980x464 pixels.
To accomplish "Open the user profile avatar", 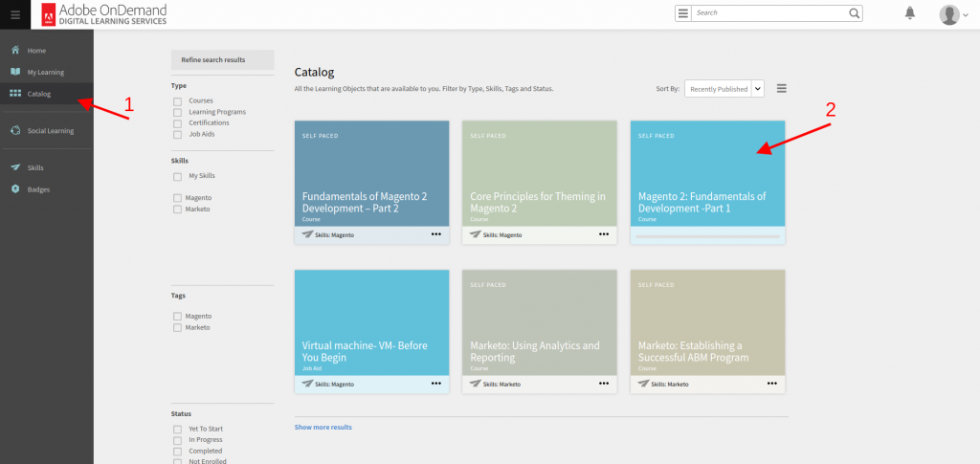I will tap(948, 14).
